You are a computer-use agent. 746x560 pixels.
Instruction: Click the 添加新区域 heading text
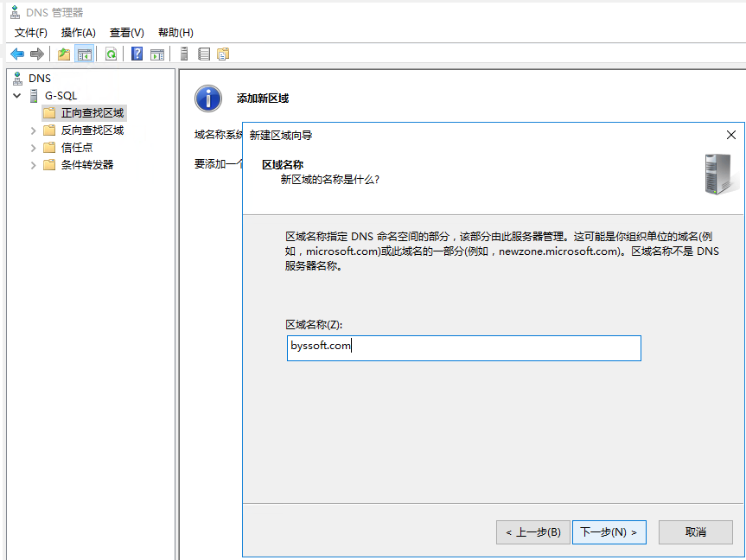coord(263,99)
